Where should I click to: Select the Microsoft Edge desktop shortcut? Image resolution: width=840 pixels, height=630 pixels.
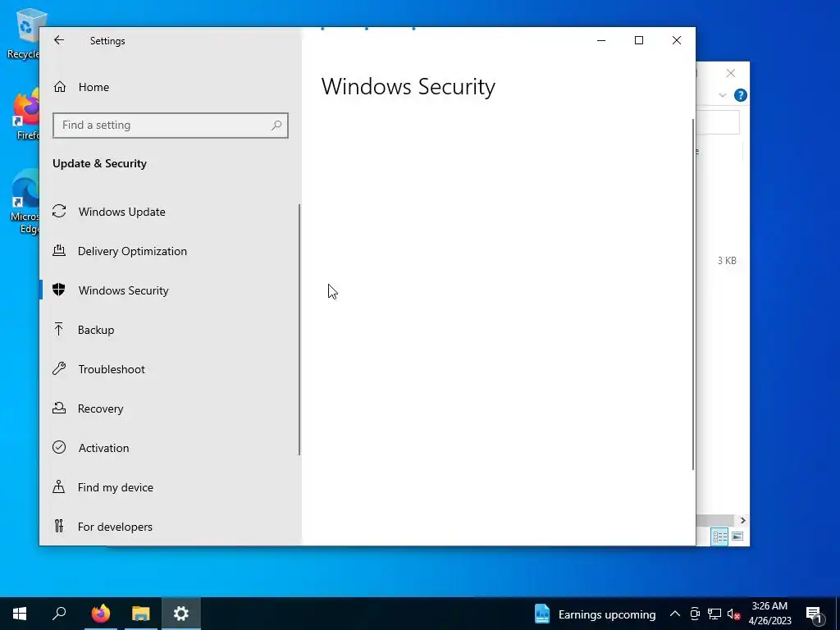[25, 202]
